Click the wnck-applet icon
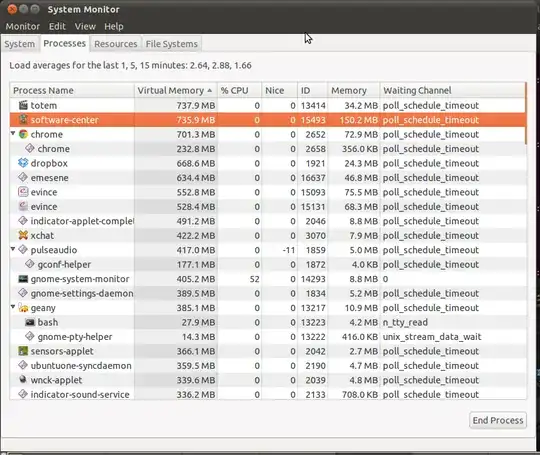Viewport: 540px width, 455px height. point(23,380)
